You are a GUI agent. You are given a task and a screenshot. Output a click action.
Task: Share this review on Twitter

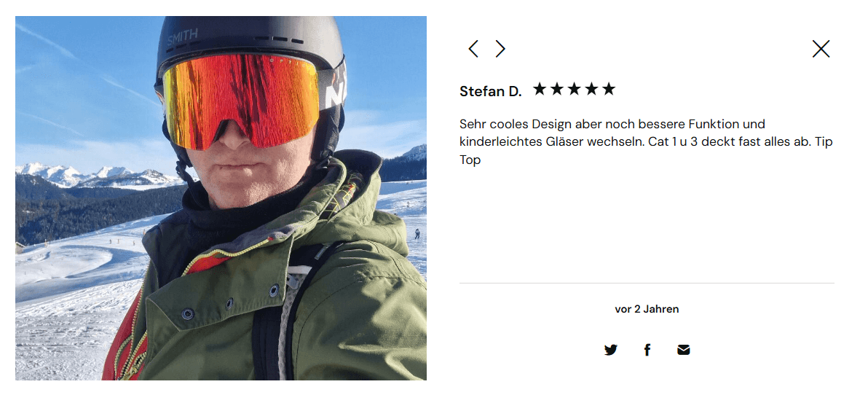coord(611,350)
